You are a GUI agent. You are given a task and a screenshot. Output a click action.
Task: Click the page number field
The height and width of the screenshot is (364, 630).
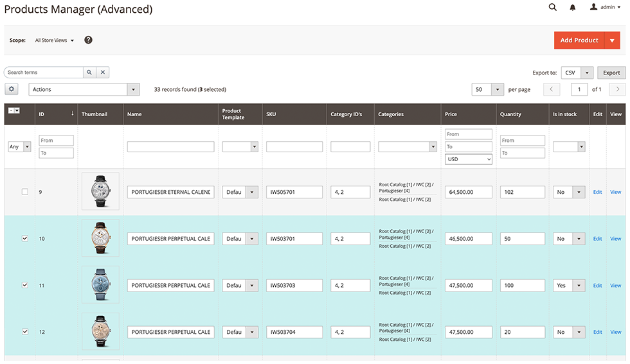tap(579, 89)
